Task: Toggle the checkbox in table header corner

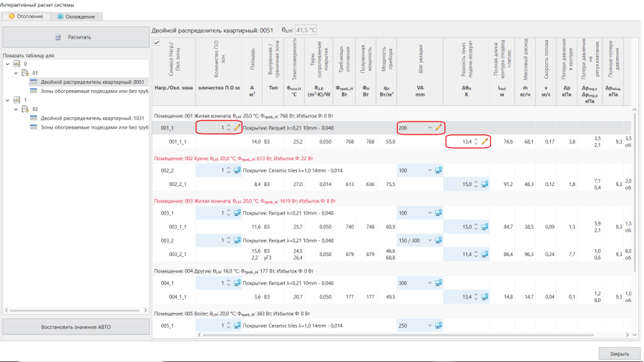Action: click(157, 43)
